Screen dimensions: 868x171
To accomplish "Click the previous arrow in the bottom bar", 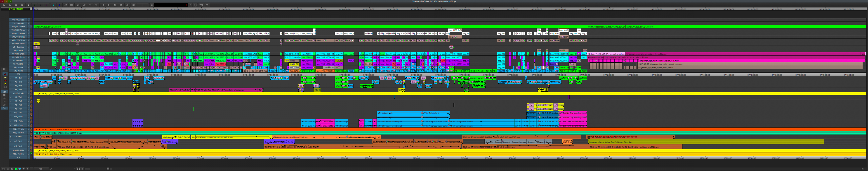I will coord(77,169).
